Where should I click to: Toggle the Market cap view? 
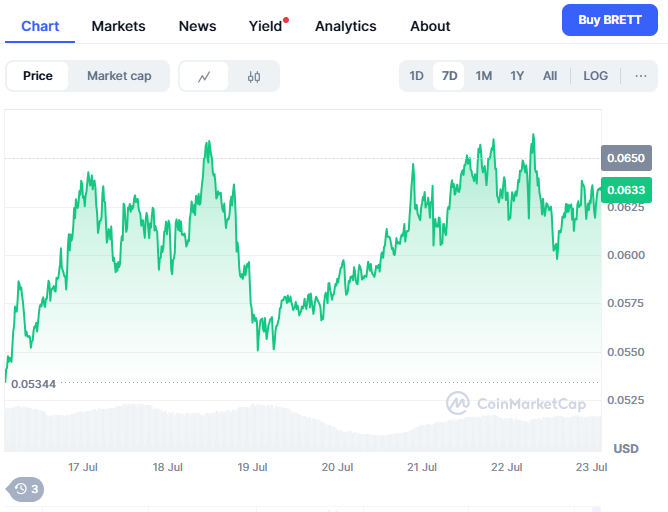(119, 76)
